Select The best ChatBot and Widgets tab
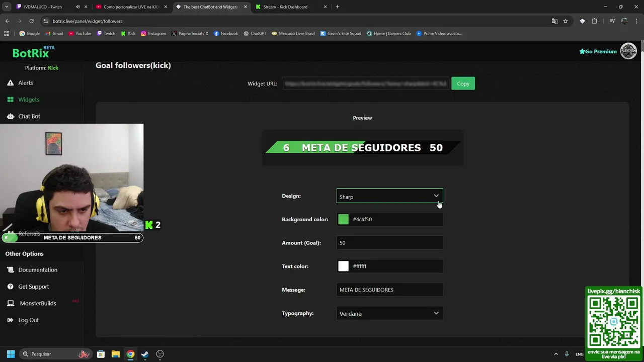 (210, 7)
